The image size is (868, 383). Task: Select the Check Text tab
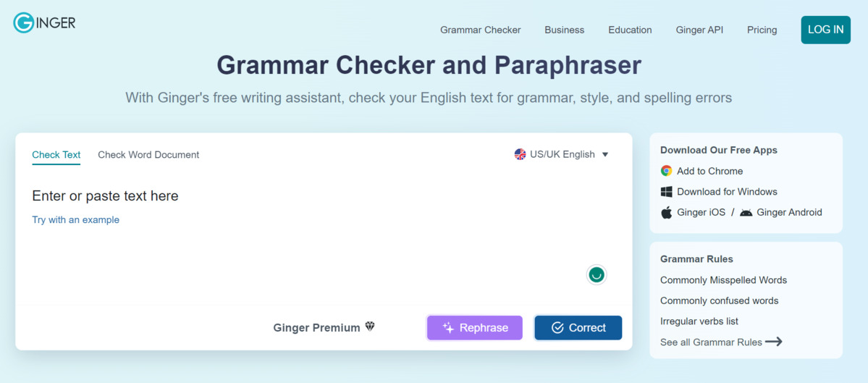click(56, 155)
